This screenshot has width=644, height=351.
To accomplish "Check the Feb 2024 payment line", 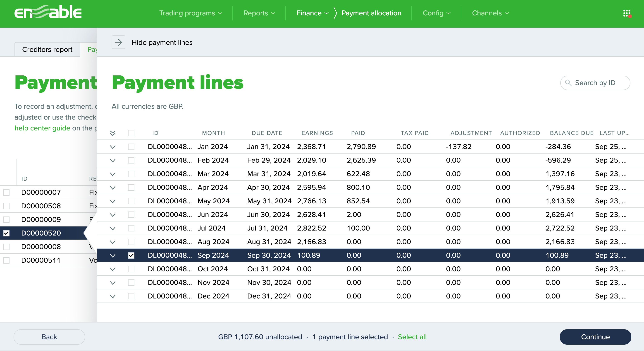I will [x=131, y=160].
